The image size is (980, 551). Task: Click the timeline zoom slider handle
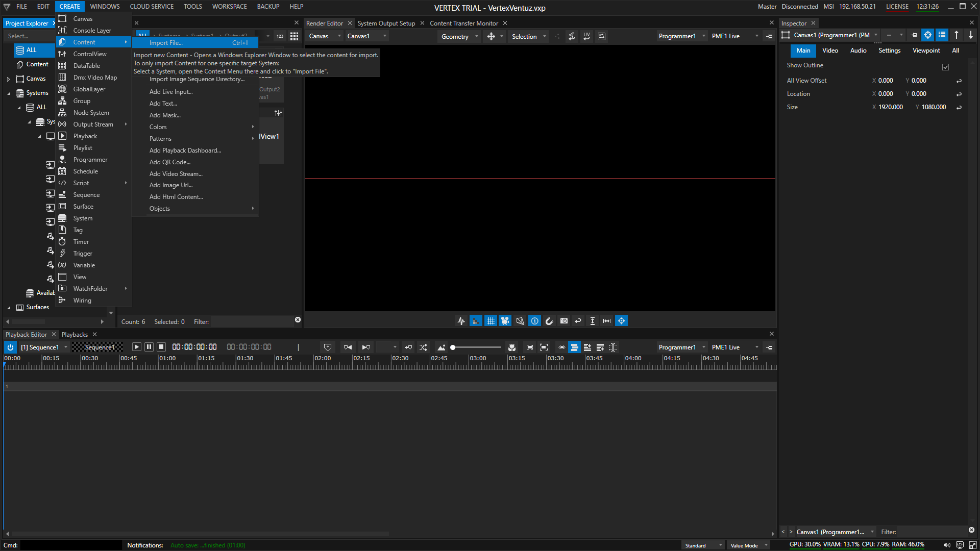tap(453, 347)
